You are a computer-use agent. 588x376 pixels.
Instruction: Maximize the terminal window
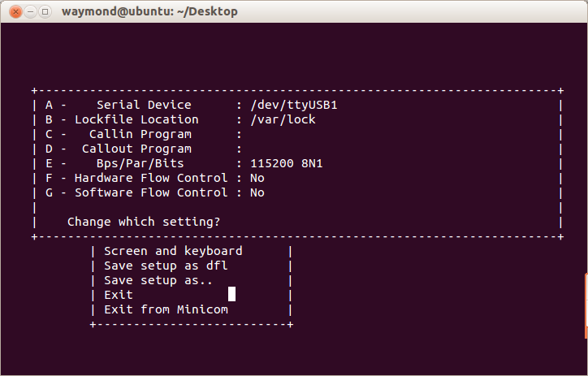pyautogui.click(x=44, y=11)
